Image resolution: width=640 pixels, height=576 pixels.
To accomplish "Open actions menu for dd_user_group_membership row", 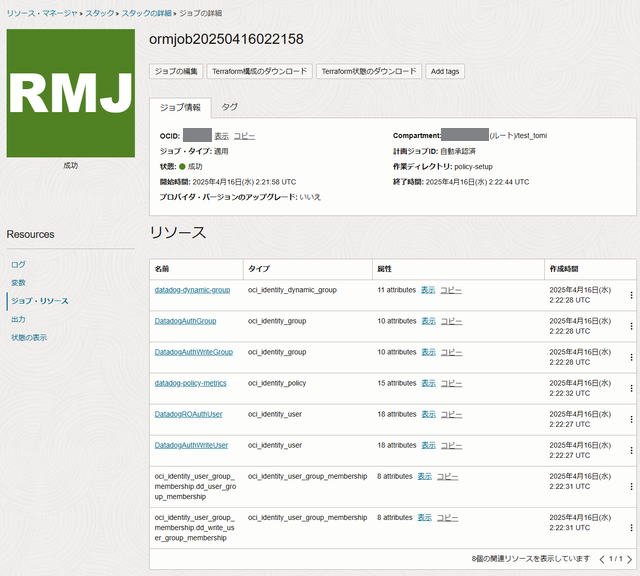I will (x=631, y=487).
